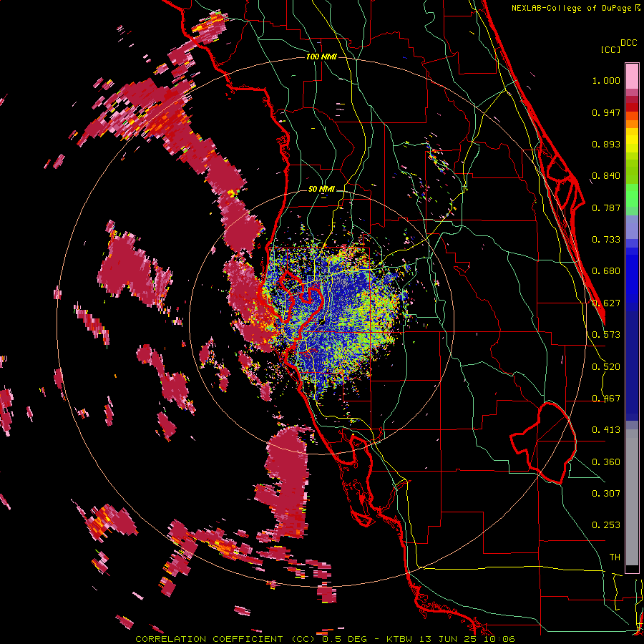Image resolution: width=644 pixels, height=644 pixels.
Task: Click the 0.520 scale value
Action: click(606, 367)
